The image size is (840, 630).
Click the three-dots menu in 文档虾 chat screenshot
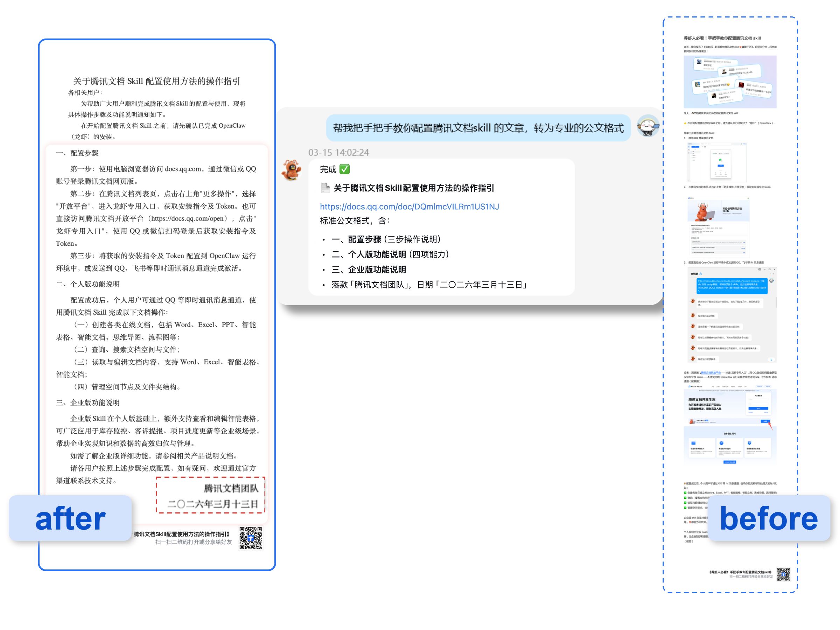[x=772, y=274]
